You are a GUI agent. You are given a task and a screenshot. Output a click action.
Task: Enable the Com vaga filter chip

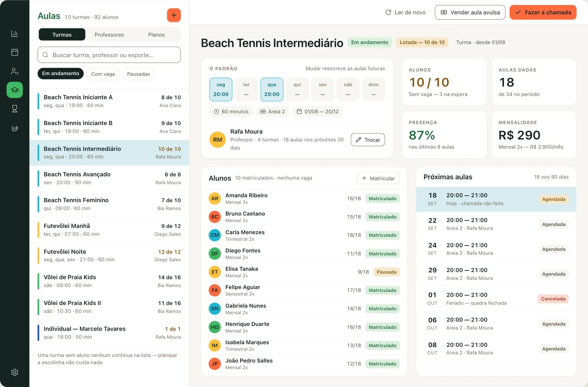(103, 74)
